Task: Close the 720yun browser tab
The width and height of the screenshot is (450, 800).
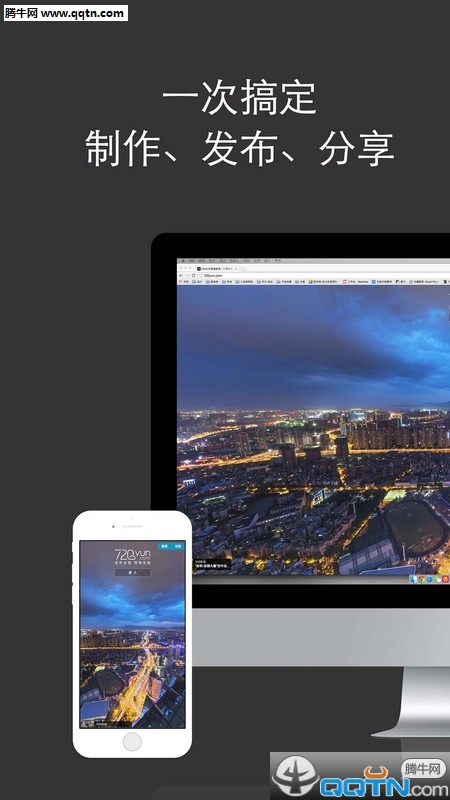Action: click(x=236, y=268)
